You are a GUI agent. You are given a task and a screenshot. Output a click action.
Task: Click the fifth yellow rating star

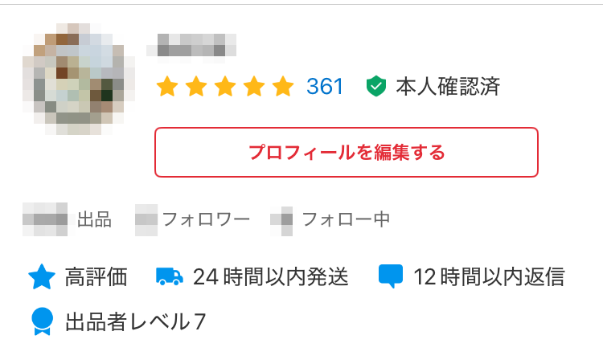click(283, 86)
